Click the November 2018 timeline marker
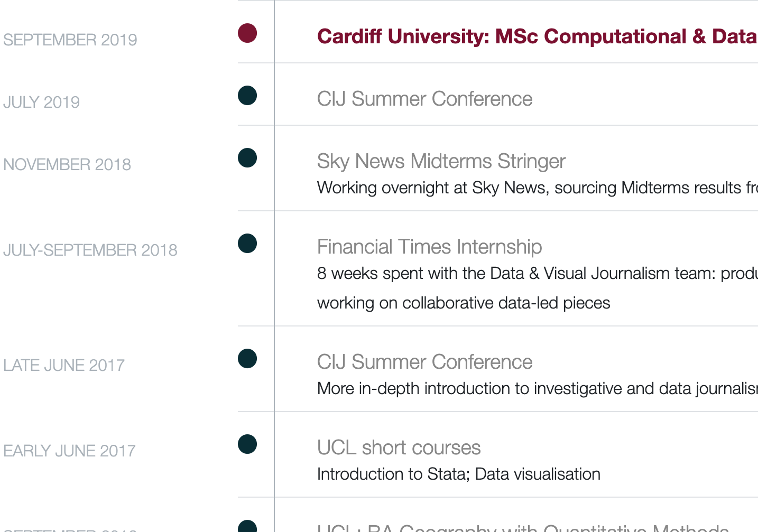This screenshot has width=758, height=532. 247,158
